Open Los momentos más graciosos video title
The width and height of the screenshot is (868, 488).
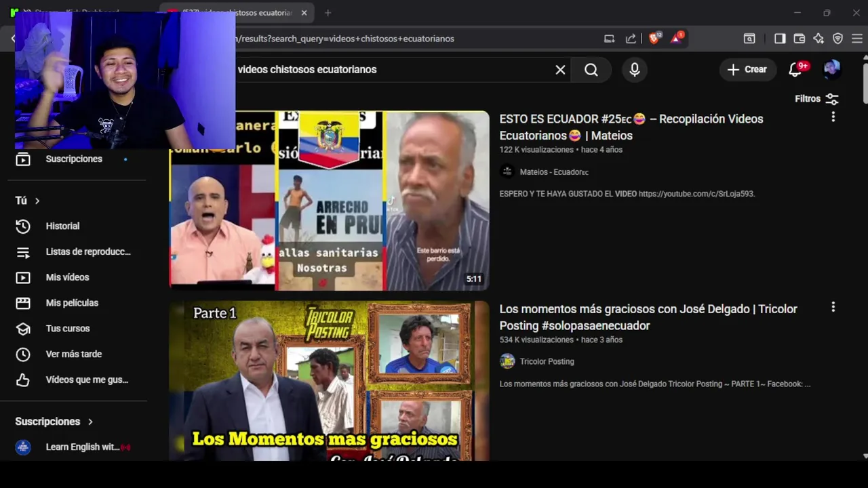(x=648, y=317)
